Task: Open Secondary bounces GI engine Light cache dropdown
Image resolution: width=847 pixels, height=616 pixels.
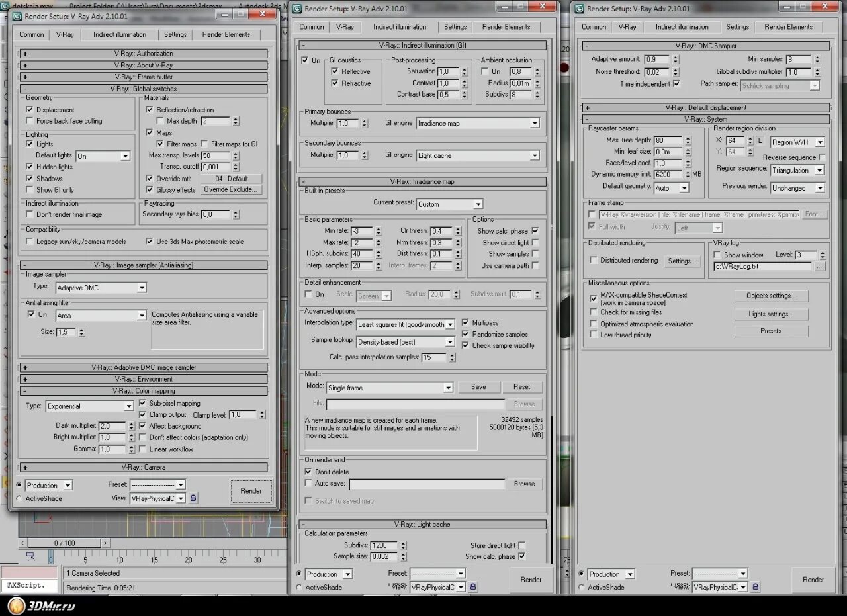Action: pyautogui.click(x=478, y=155)
